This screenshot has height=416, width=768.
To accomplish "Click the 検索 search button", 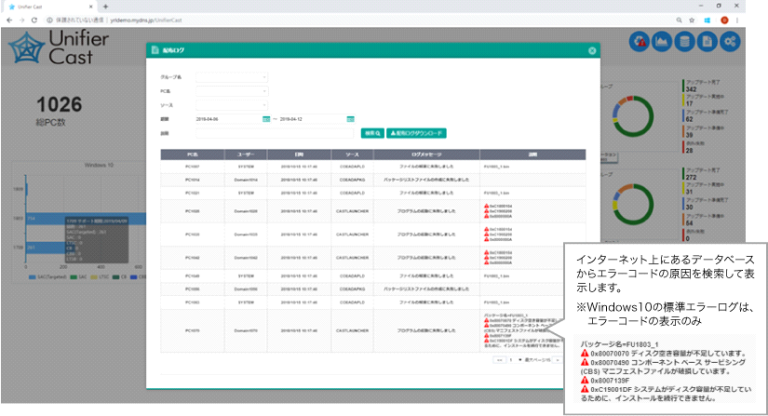I will (x=372, y=132).
